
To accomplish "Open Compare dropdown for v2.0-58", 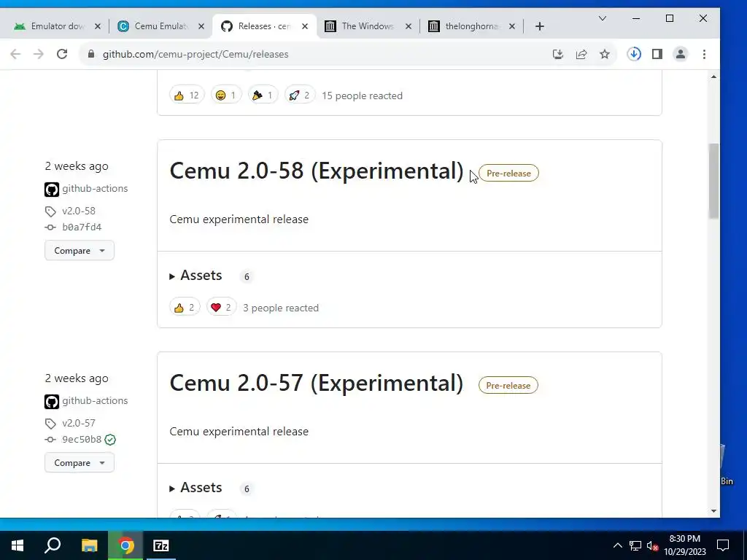I will point(79,251).
